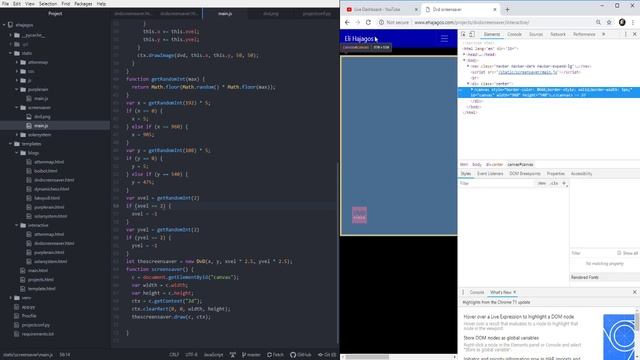Close the DevTools panel
This screenshot has height=360, width=640.
click(635, 34)
